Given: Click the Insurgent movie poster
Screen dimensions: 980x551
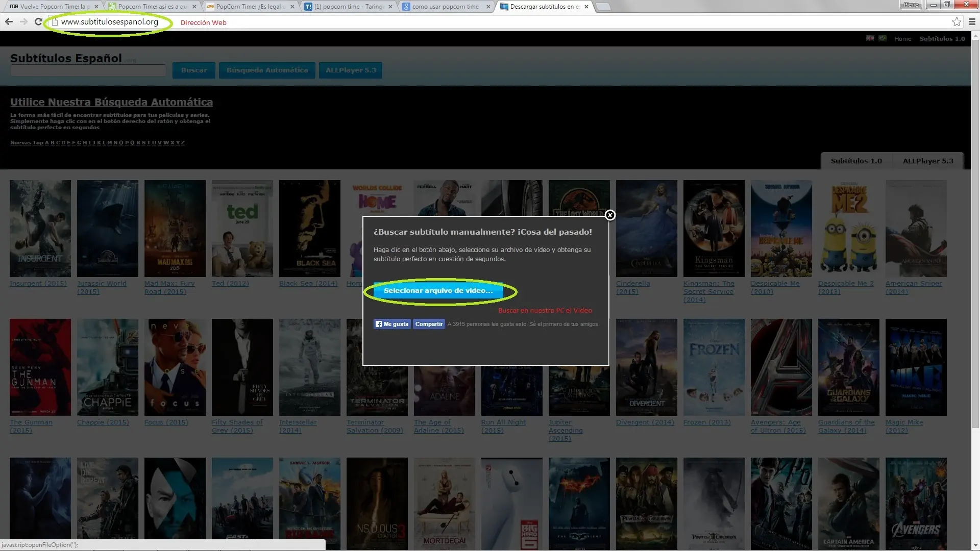Looking at the screenshot, I should (40, 229).
